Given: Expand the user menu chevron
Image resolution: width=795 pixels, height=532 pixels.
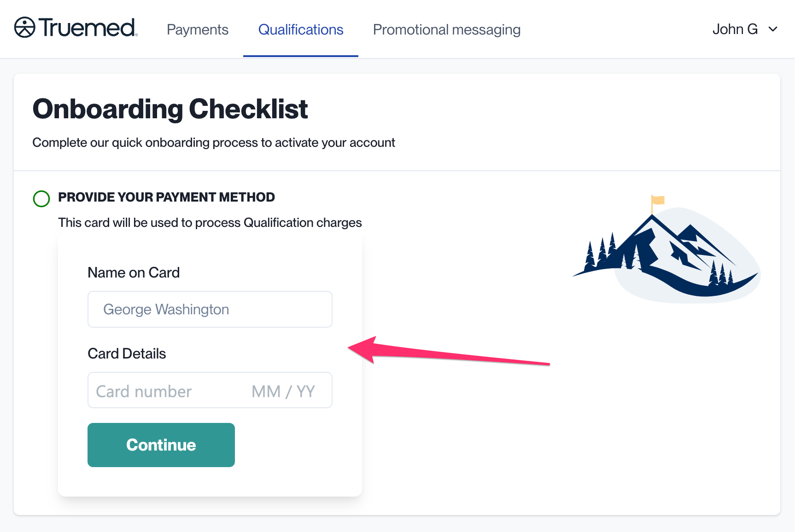Looking at the screenshot, I should click(773, 29).
